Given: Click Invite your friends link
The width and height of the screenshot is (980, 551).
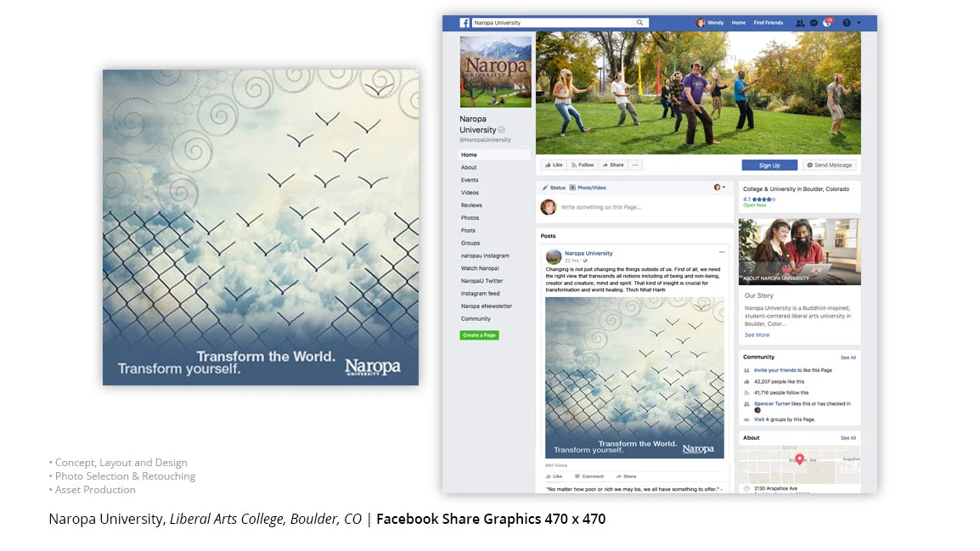Looking at the screenshot, I should tap(775, 370).
